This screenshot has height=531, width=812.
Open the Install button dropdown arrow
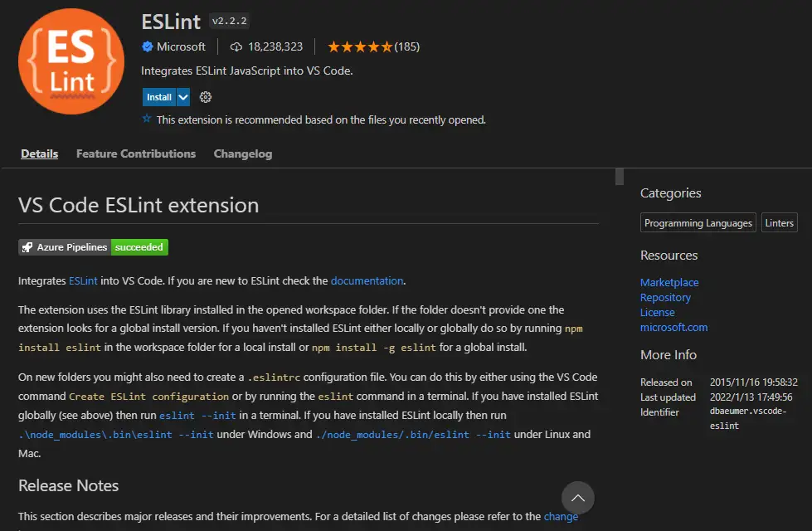point(183,97)
